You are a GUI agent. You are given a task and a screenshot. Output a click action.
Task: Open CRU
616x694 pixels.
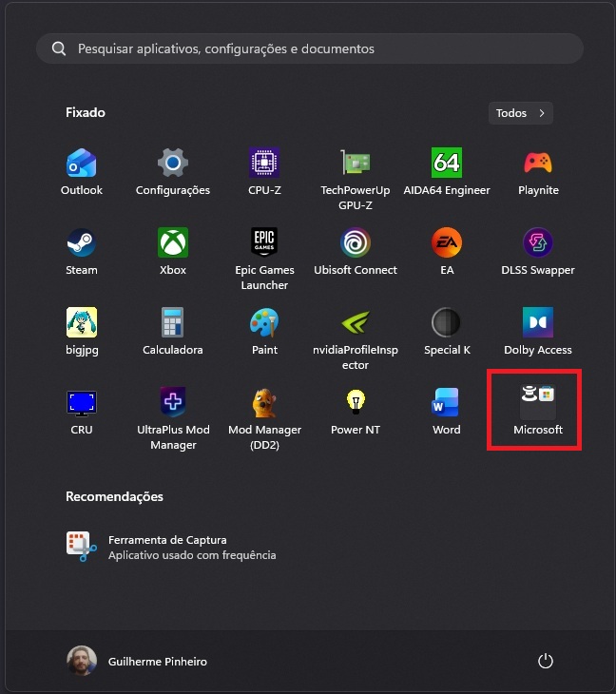coord(82,412)
